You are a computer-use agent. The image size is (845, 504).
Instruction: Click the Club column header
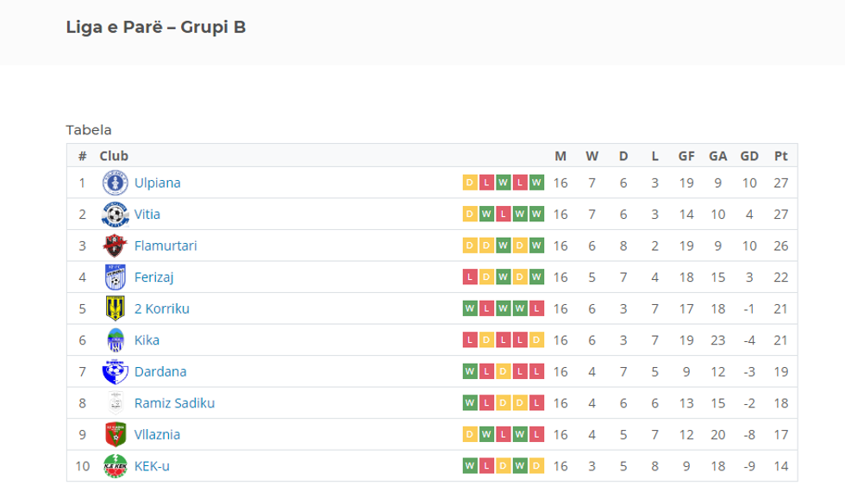pos(114,156)
